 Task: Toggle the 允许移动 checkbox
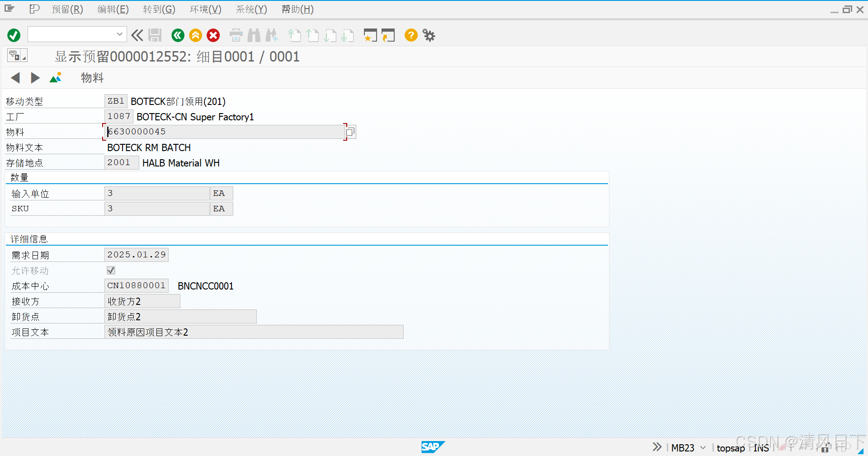click(111, 270)
